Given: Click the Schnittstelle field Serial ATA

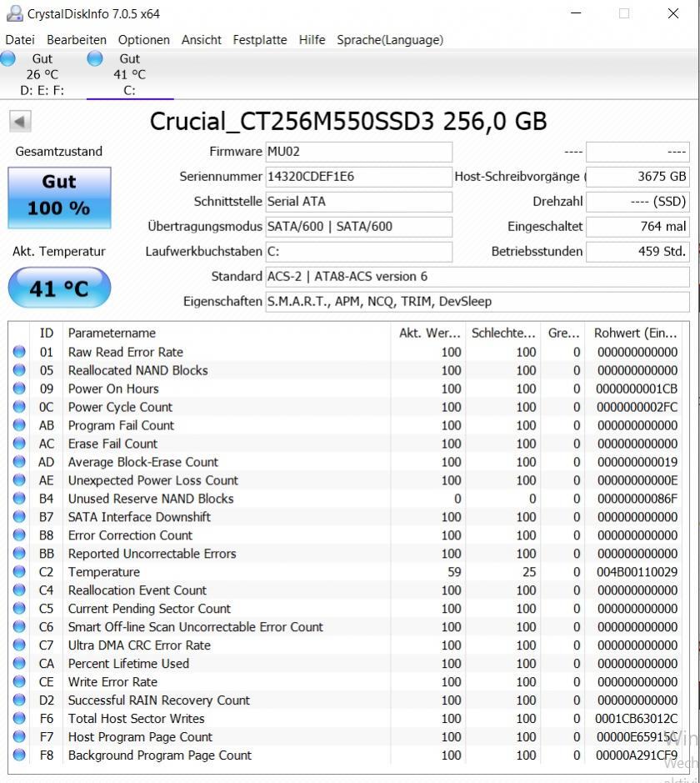Looking at the screenshot, I should tap(358, 202).
